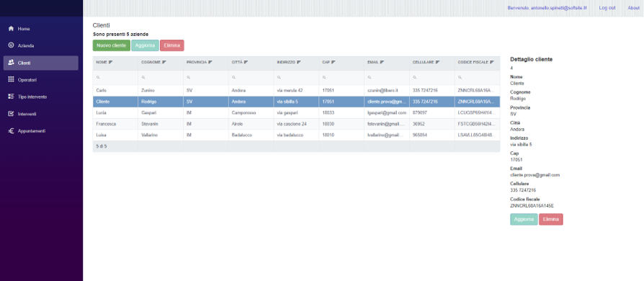The height and width of the screenshot is (281, 644).
Task: Click the Nuovo cliente button
Action: coord(112,45)
